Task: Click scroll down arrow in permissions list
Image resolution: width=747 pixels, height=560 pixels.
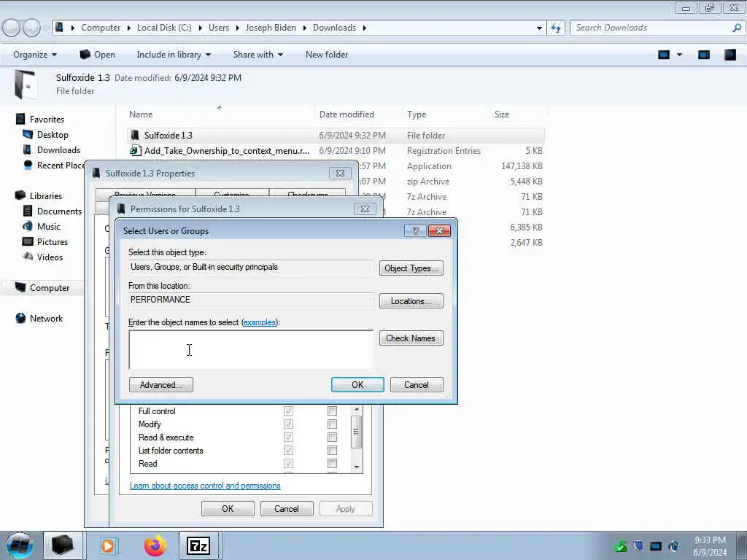Action: pos(357,467)
